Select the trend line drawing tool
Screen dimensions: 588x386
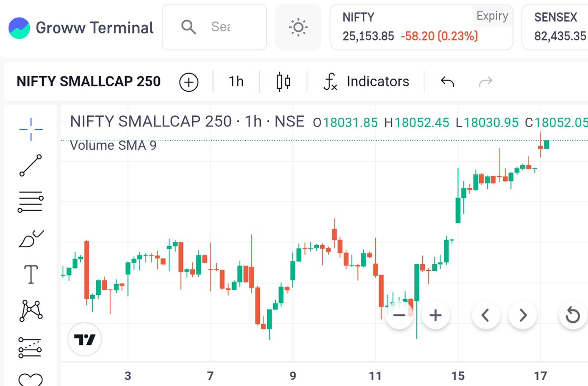pos(31,165)
